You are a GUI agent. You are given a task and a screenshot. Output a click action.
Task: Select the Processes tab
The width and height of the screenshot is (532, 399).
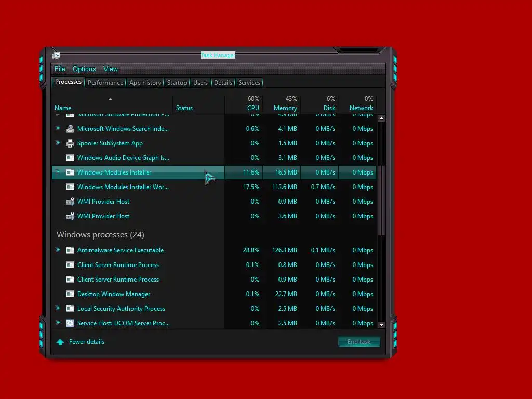[x=68, y=82]
